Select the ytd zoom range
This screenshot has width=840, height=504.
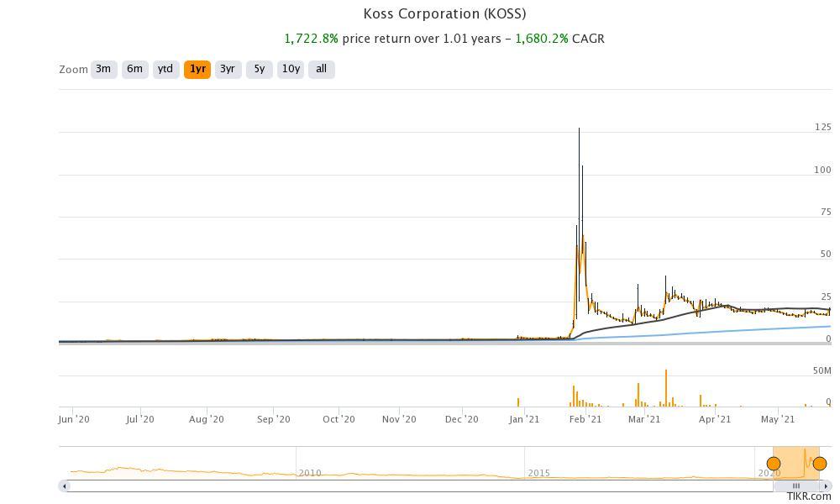pos(165,69)
